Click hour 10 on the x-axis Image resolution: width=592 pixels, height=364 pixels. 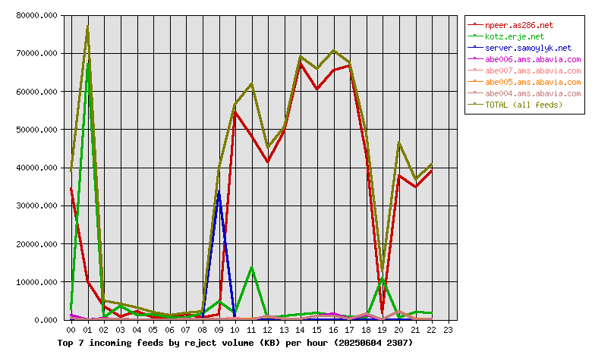tap(235, 330)
